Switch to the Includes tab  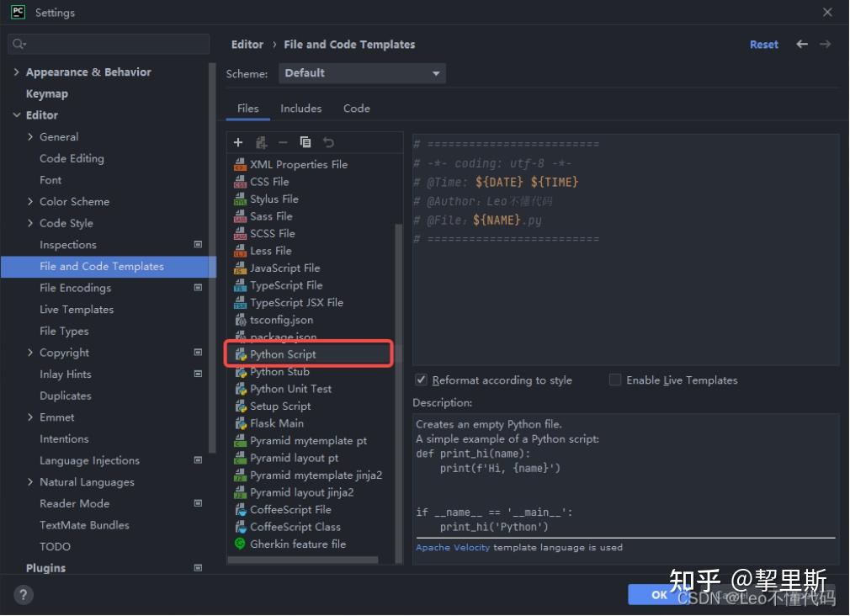tap(300, 108)
